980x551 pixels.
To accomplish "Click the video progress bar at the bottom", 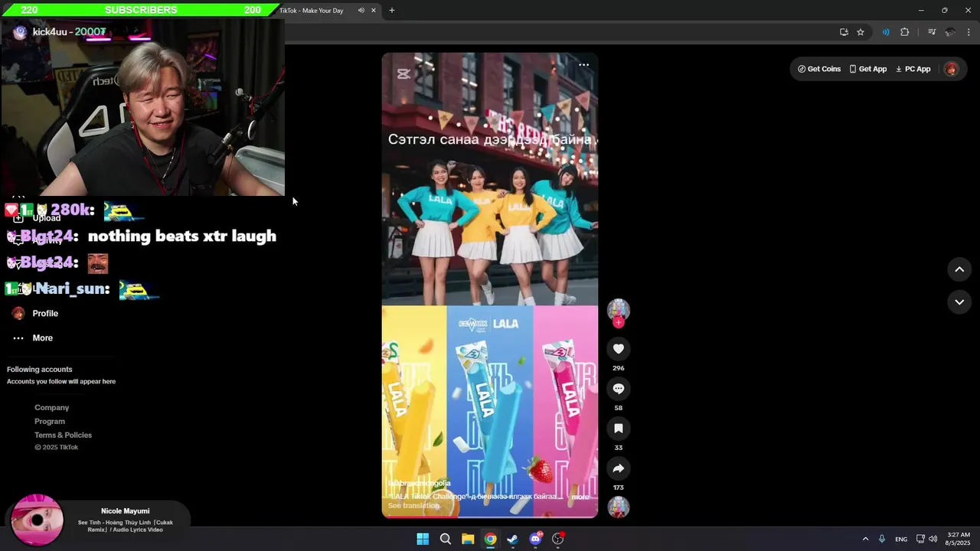I will coord(490,517).
